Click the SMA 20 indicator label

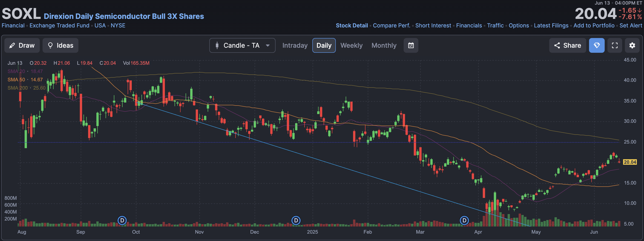(16, 71)
